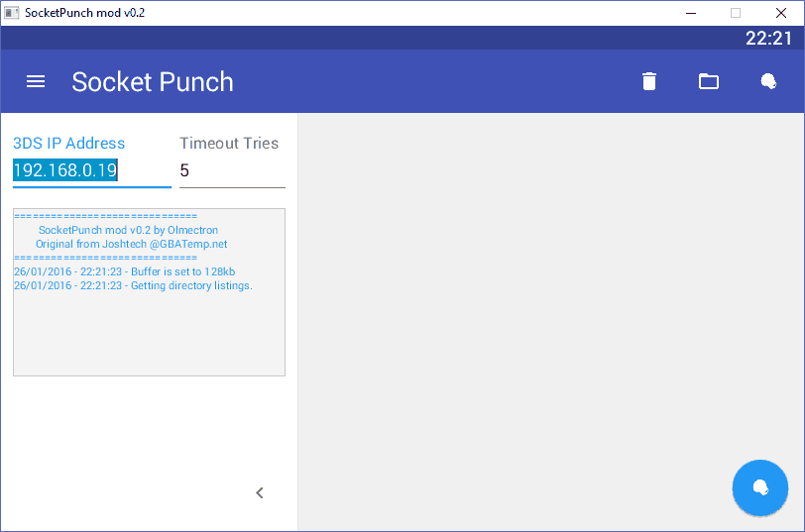Click the Socket Punch header title
This screenshot has width=805, height=532.
153,82
